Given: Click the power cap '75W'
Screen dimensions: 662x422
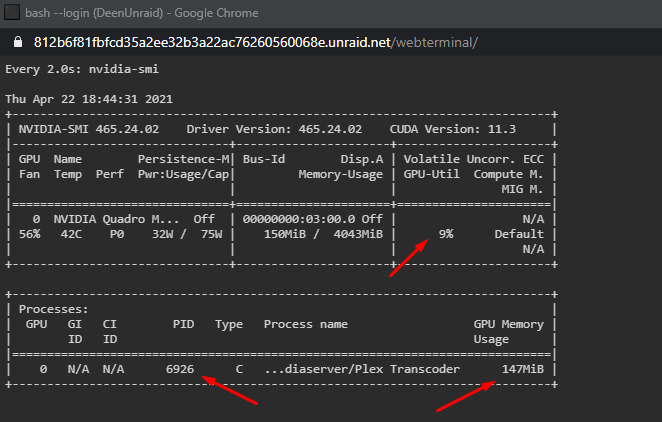Looking at the screenshot, I should tap(212, 234).
